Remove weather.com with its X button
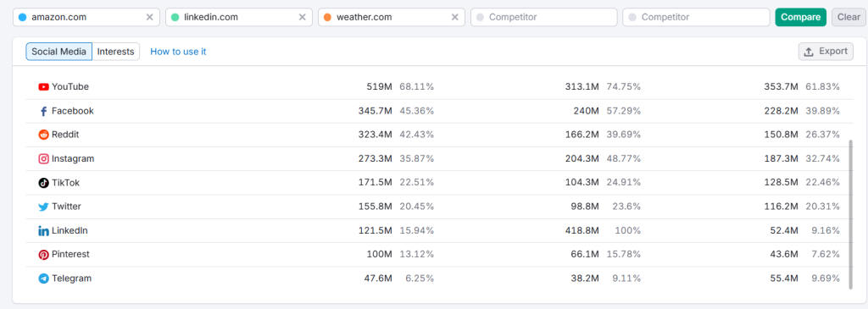The image size is (868, 309). click(x=455, y=17)
